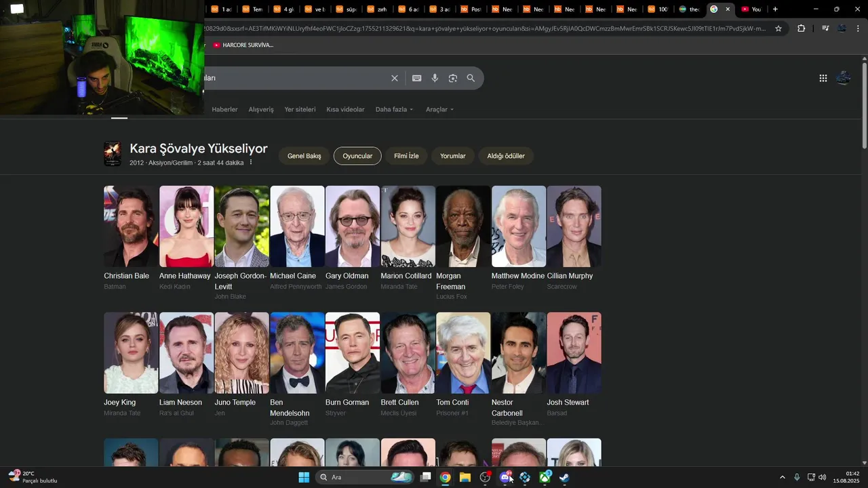Open Chrome extensions puzzle icon
Screen dimensions: 868x488
(x=802, y=28)
